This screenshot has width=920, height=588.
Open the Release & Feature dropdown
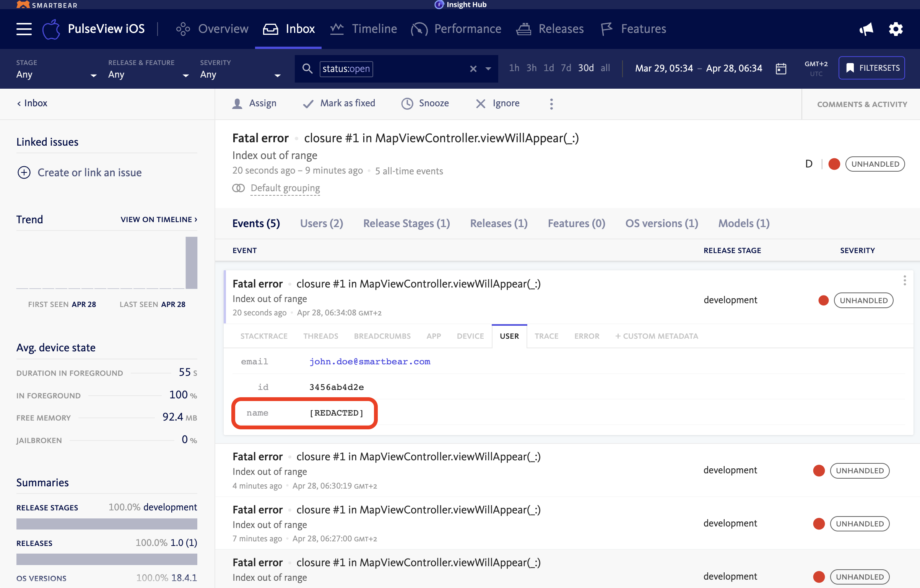148,69
